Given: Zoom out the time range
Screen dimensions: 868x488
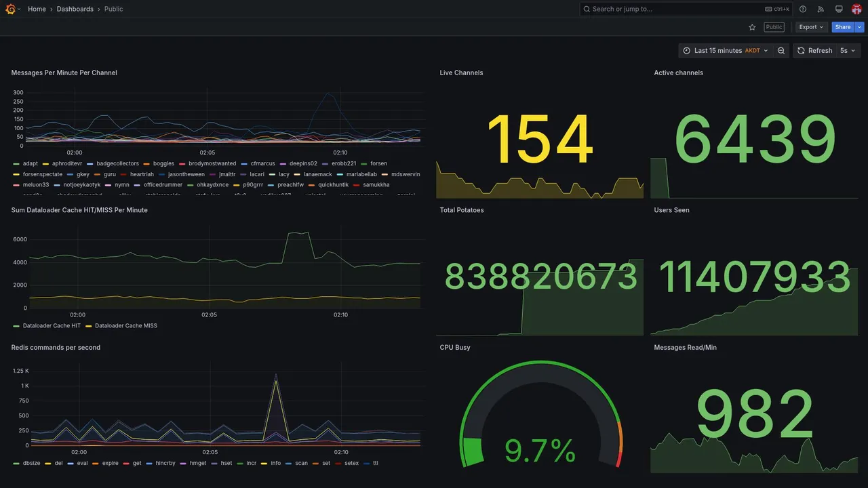Looking at the screenshot, I should click(x=781, y=51).
